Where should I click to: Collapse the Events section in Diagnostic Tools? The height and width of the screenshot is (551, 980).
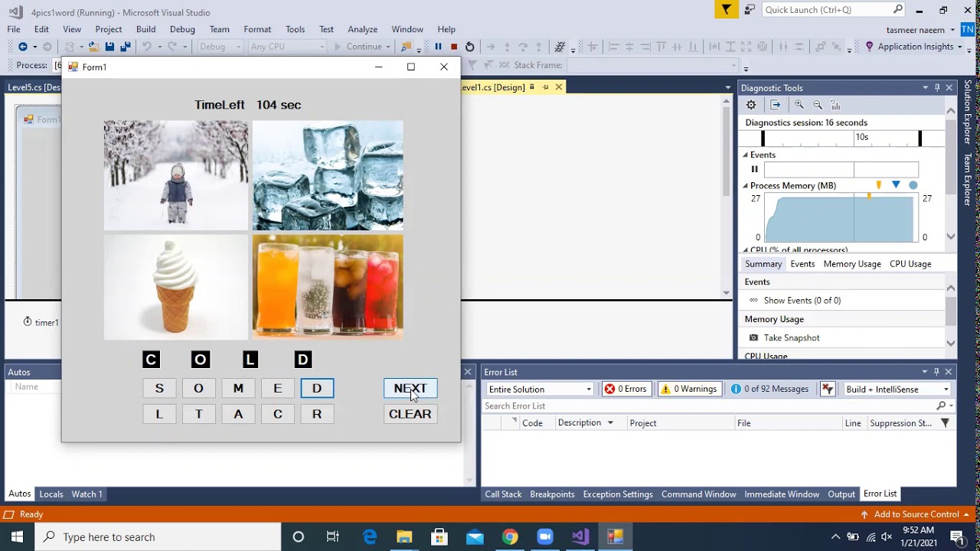[x=746, y=155]
